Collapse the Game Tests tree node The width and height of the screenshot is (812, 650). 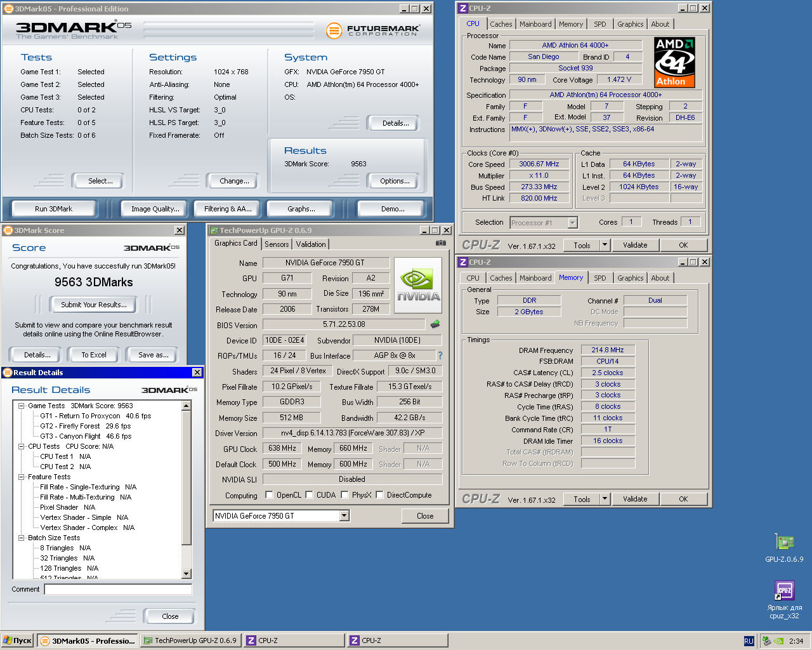pos(22,406)
